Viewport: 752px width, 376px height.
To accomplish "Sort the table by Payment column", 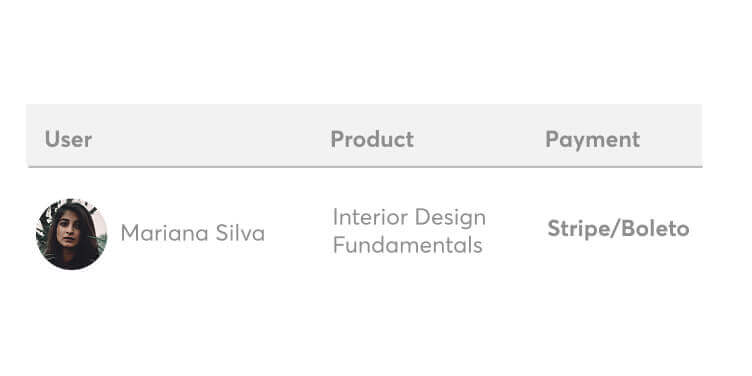I will [x=593, y=140].
